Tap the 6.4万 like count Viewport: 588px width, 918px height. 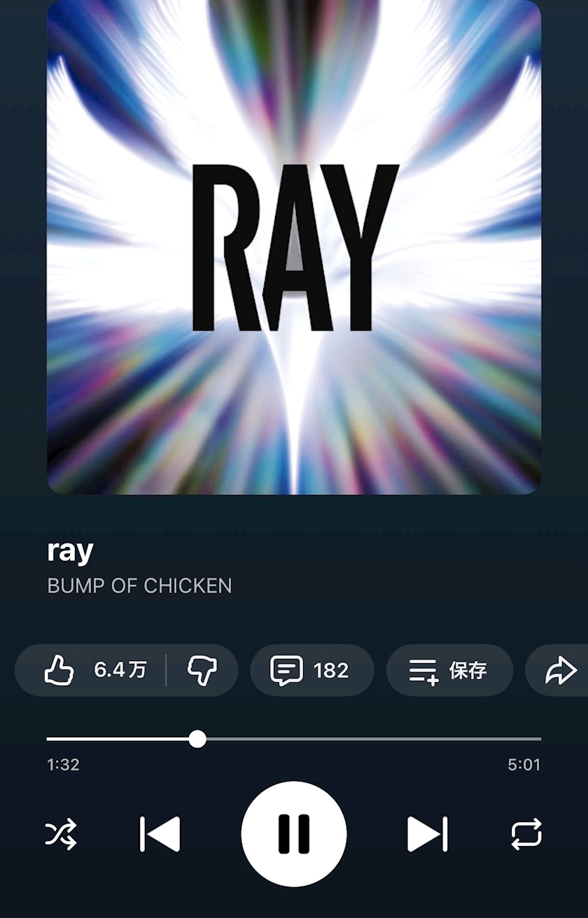120,670
